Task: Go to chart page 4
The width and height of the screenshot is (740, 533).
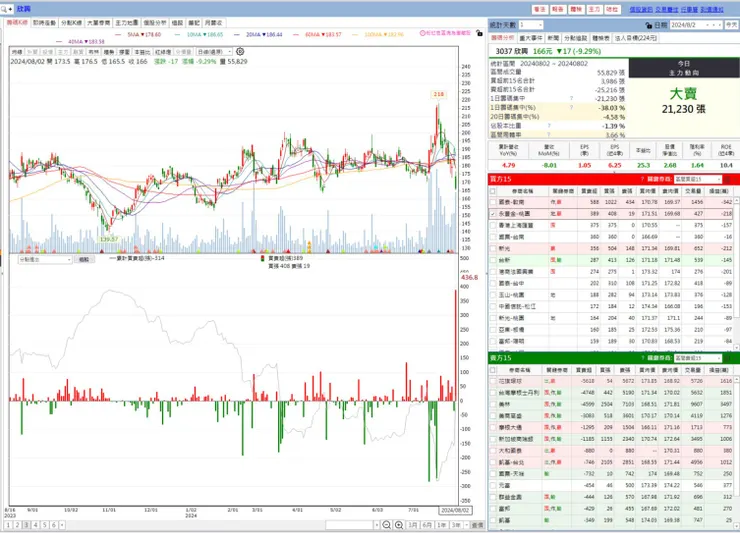Action: (35, 525)
